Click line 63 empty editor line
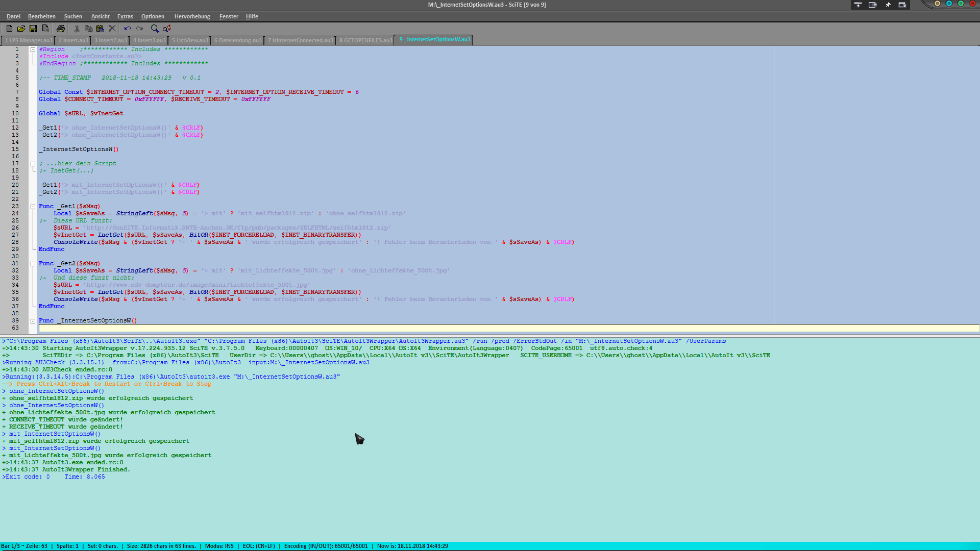Viewport: 980px width, 551px height. click(306, 328)
